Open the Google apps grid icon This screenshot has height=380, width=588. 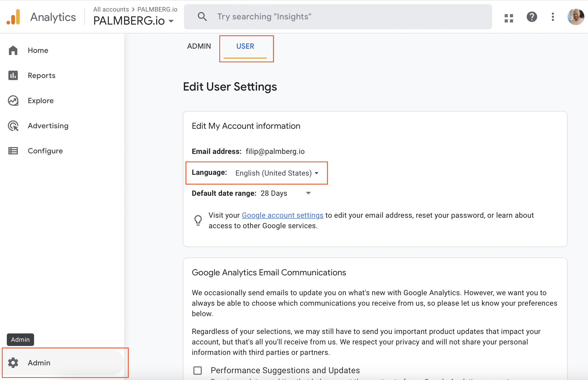pos(509,18)
